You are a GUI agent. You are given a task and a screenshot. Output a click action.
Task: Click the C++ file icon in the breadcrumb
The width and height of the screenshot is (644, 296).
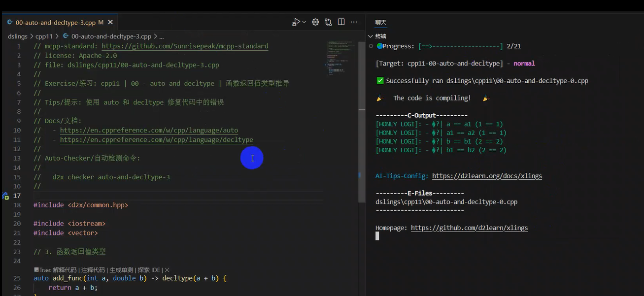67,36
